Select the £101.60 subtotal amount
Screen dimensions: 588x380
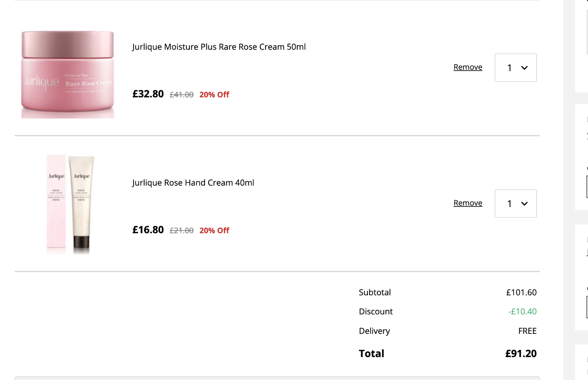tap(521, 292)
